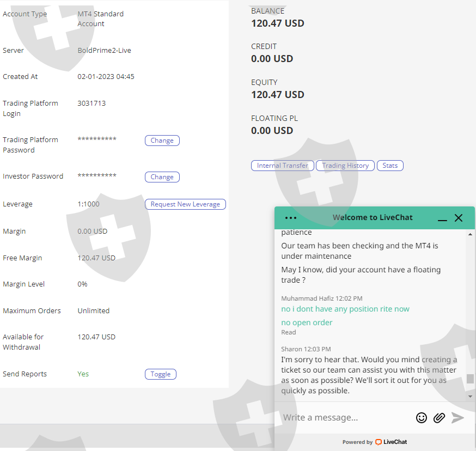Change the Trading Platform Password
The height and width of the screenshot is (451, 476).
click(162, 141)
